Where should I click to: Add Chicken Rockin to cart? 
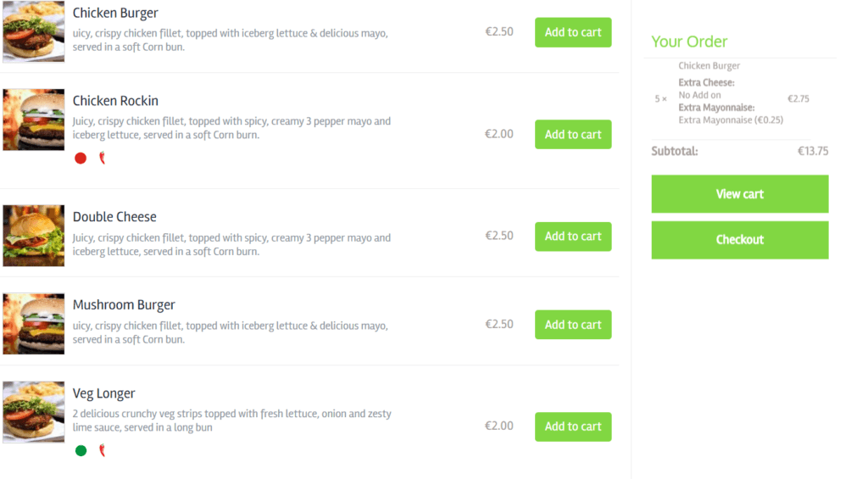pyautogui.click(x=573, y=134)
